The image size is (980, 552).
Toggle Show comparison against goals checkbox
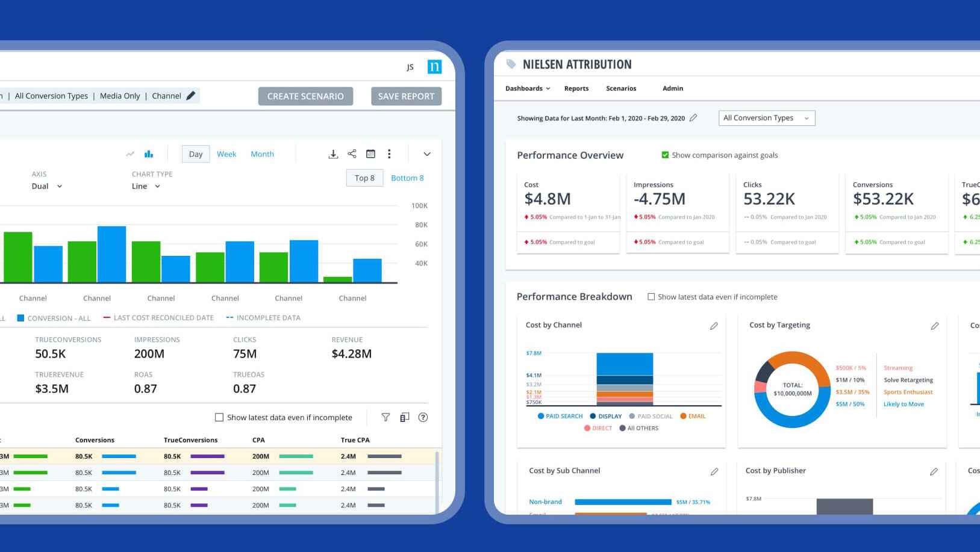coord(665,155)
